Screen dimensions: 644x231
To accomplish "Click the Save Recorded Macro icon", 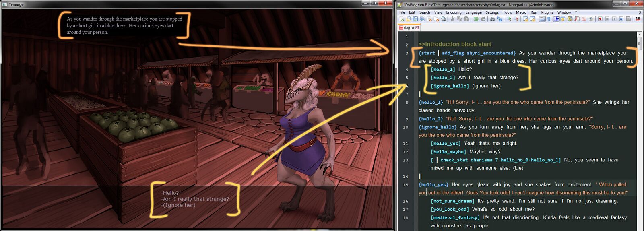I will pyautogui.click(x=628, y=19).
